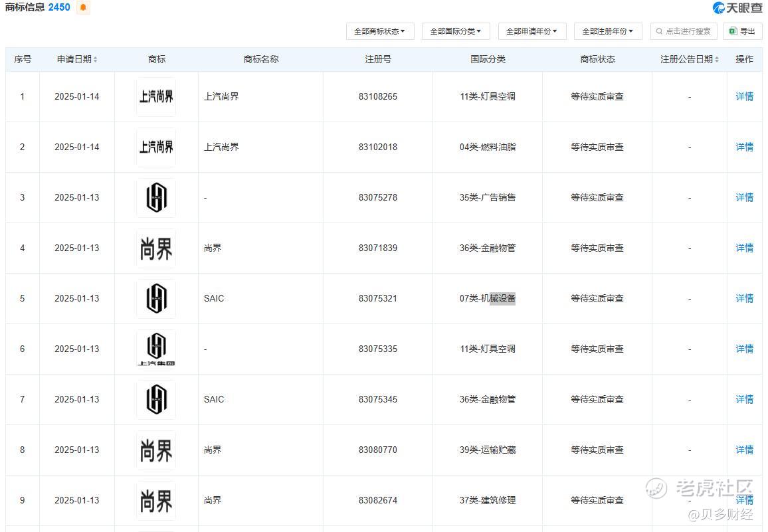Sort by 申请日期 column arrows

click(96, 59)
